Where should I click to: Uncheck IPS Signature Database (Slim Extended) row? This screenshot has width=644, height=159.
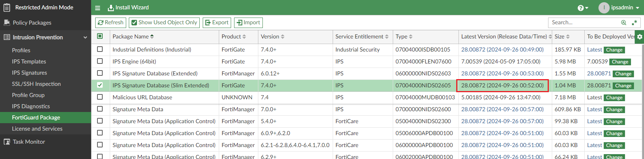click(100, 85)
